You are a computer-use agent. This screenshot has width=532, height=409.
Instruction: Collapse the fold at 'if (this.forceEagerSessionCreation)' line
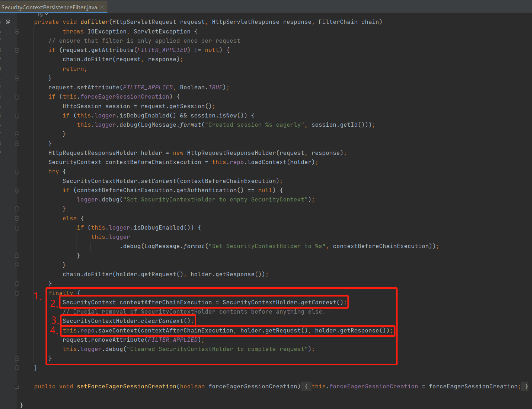17,97
